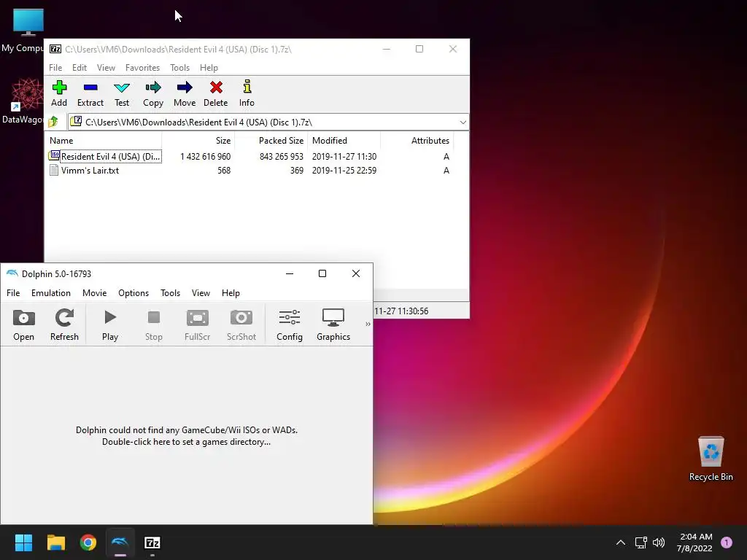
Task: Open the Favorites menu in 7-Zip
Action: pos(142,68)
